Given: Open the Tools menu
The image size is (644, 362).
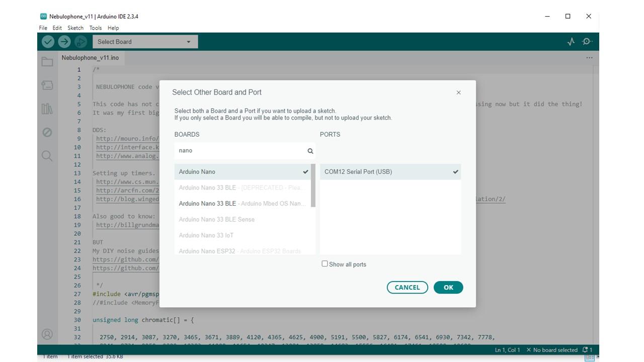Looking at the screenshot, I should coord(96,28).
